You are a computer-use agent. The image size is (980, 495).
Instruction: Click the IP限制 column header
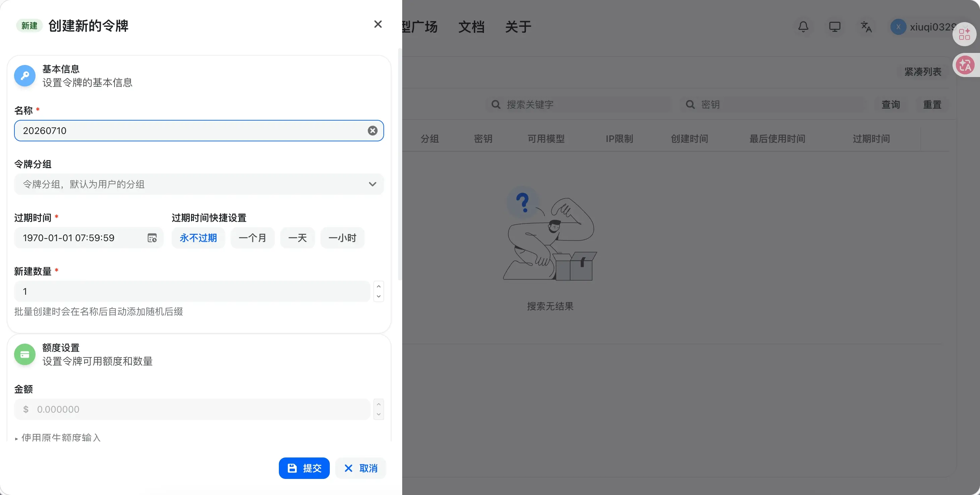point(619,139)
